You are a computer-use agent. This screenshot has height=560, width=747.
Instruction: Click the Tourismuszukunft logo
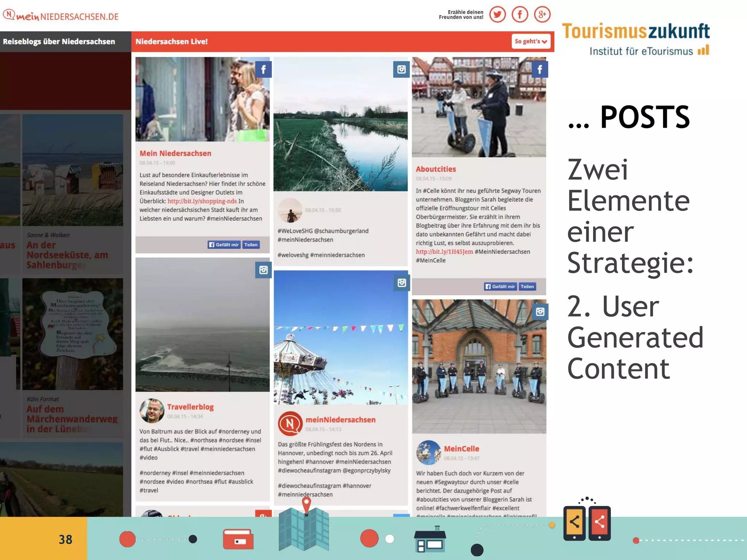point(636,39)
